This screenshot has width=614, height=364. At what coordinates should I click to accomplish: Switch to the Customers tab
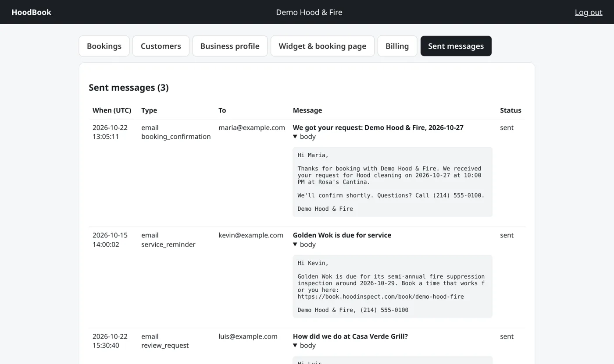pos(161,46)
